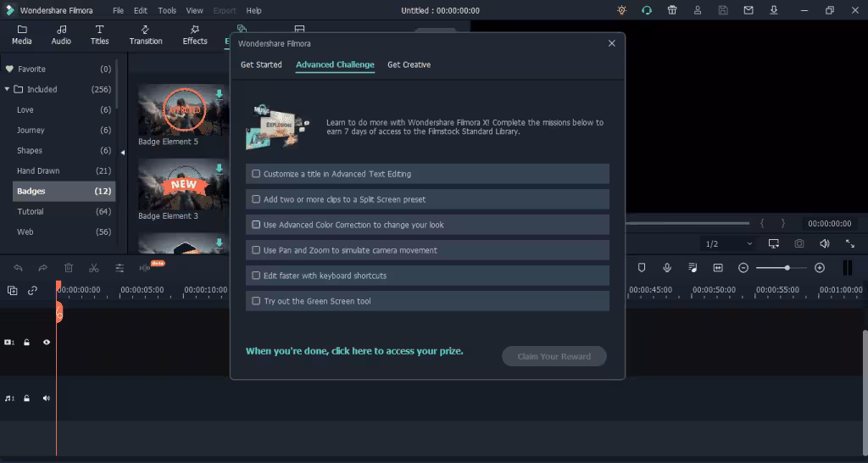Screen dimensions: 868x463
Task: Mute audio track 1 speaker
Action: tap(47, 399)
